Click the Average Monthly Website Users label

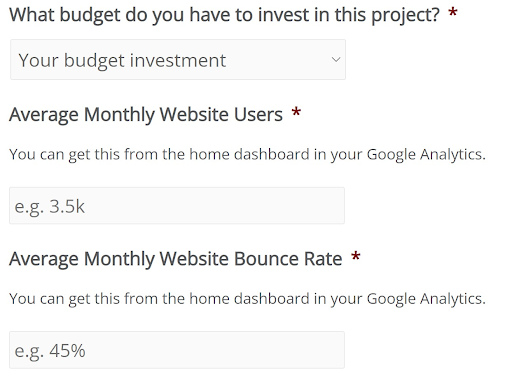coord(146,115)
